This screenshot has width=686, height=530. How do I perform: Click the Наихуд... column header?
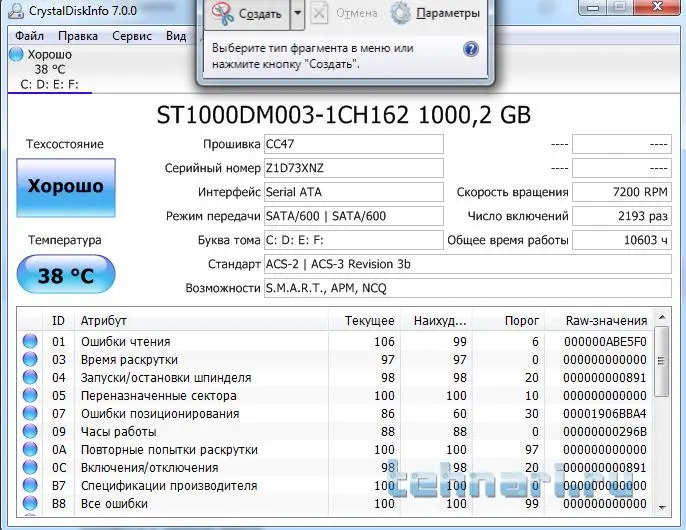[436, 321]
